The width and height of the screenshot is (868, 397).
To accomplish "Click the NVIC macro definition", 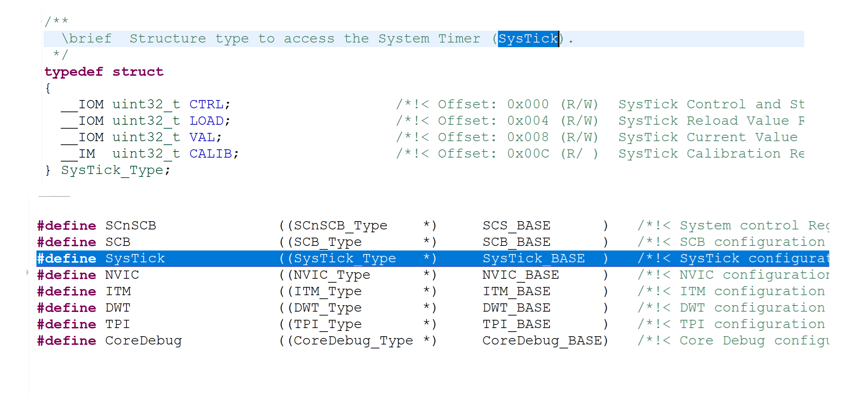I will [121, 274].
